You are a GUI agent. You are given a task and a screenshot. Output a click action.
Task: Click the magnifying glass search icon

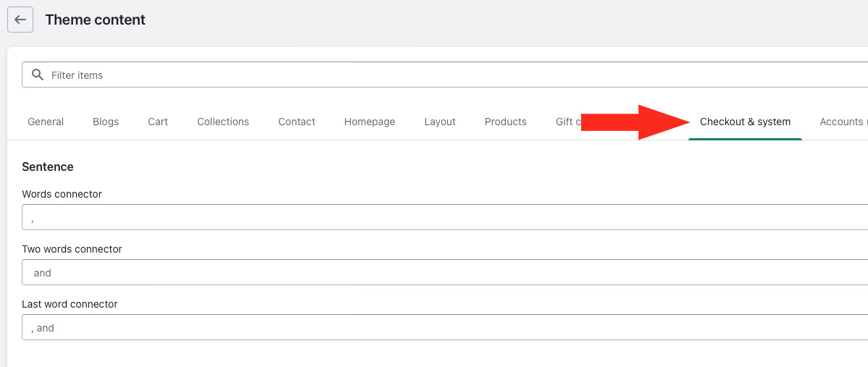pyautogui.click(x=38, y=75)
